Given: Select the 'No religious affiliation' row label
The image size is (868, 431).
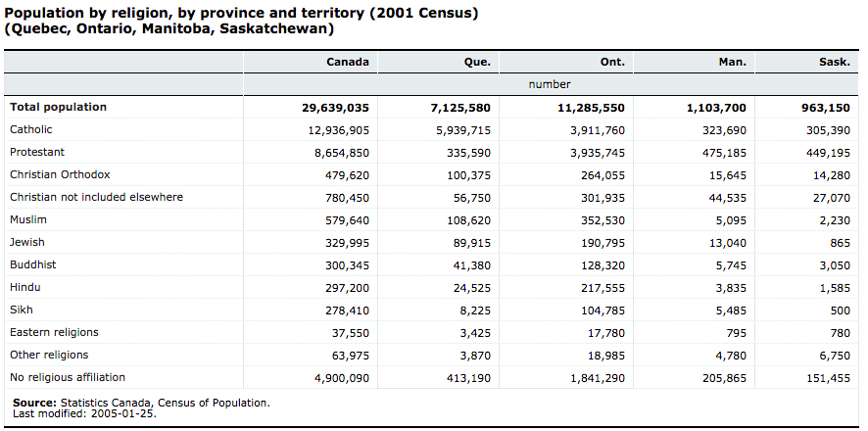Looking at the screenshot, I should pyautogui.click(x=68, y=377).
